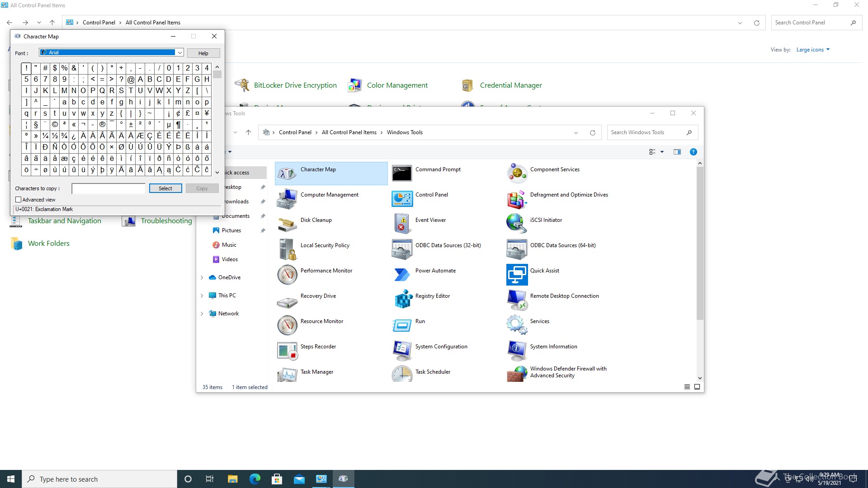Open the Windows Tools help icon
This screenshot has height=488, width=868.
(x=693, y=152)
